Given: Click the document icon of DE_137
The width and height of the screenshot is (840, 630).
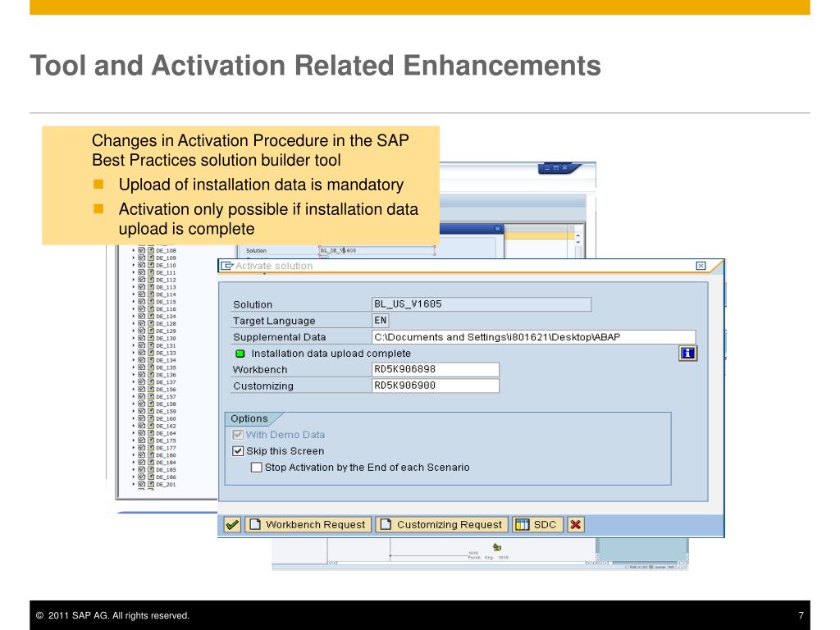Looking at the screenshot, I should coord(151,382).
